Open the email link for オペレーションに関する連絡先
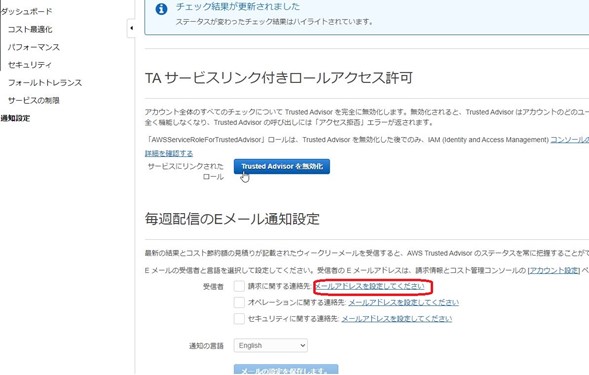 [x=404, y=302]
